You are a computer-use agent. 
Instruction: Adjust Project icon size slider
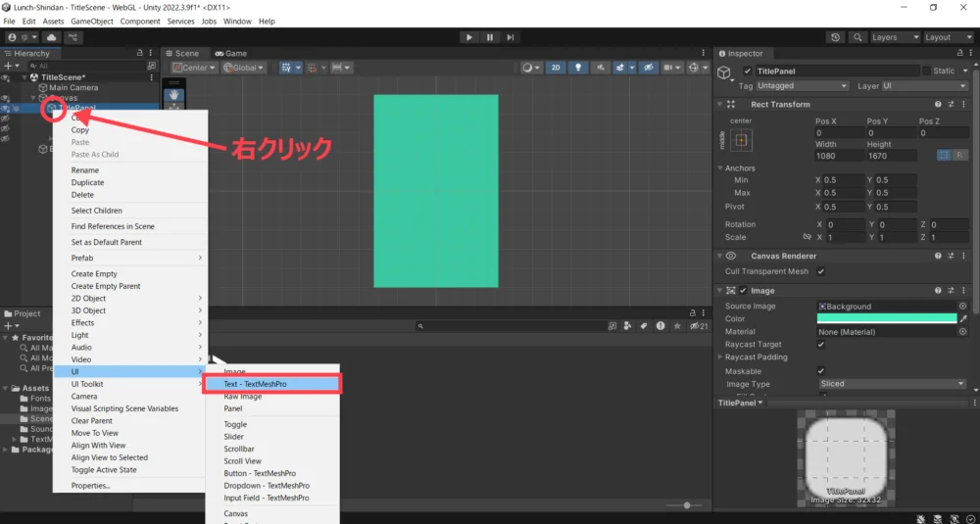(685, 505)
